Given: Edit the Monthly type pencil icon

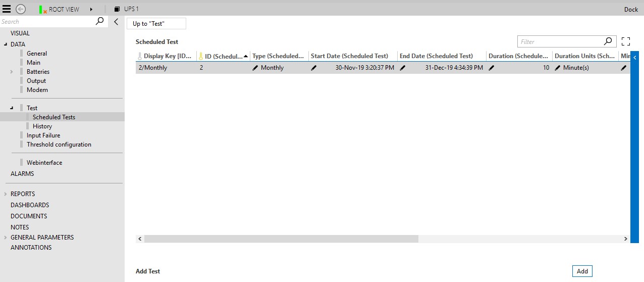Looking at the screenshot, I should (x=255, y=68).
